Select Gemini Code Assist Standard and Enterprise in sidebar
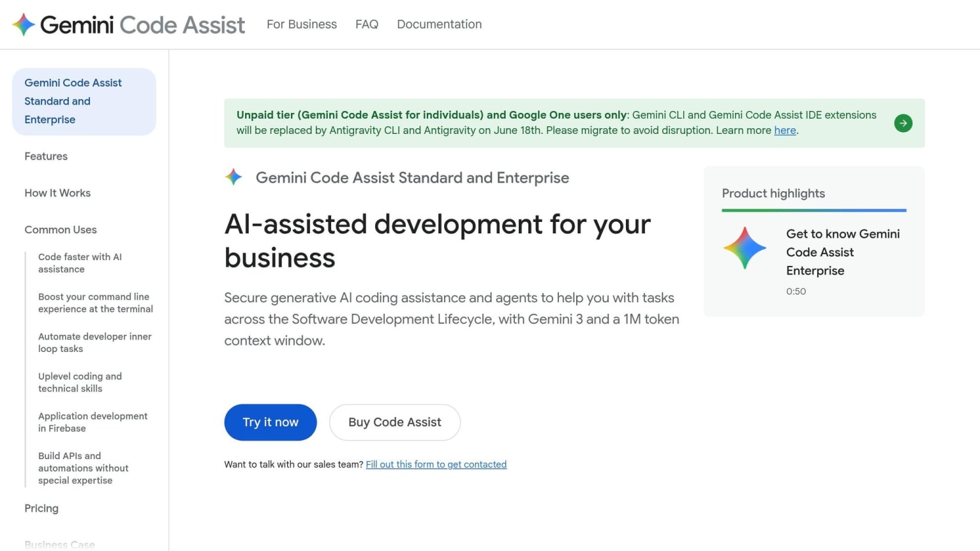This screenshot has height=551, width=980. [x=84, y=101]
